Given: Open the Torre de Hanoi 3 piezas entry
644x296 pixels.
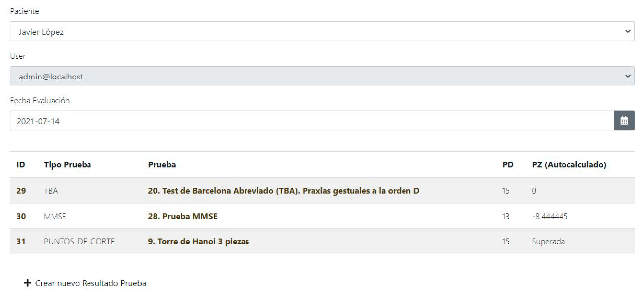Looking at the screenshot, I should coord(198,241).
